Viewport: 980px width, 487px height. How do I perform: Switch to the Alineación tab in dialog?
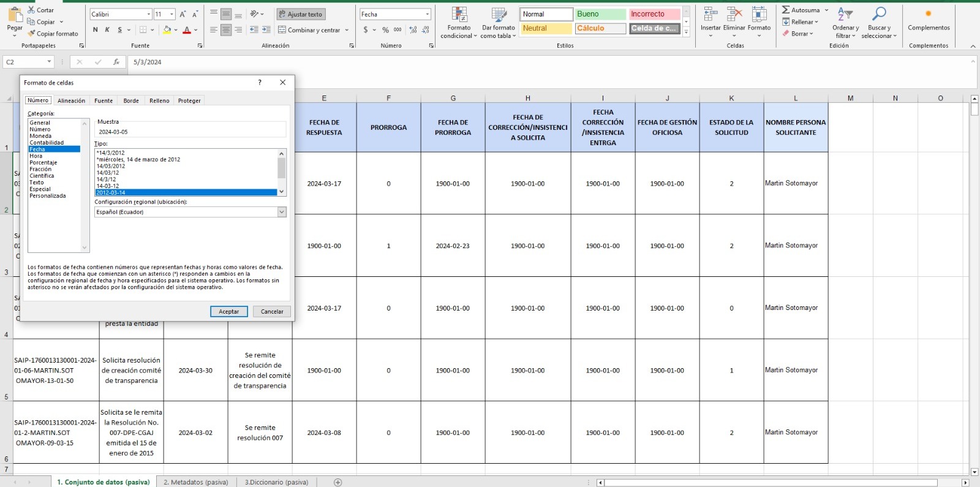71,100
